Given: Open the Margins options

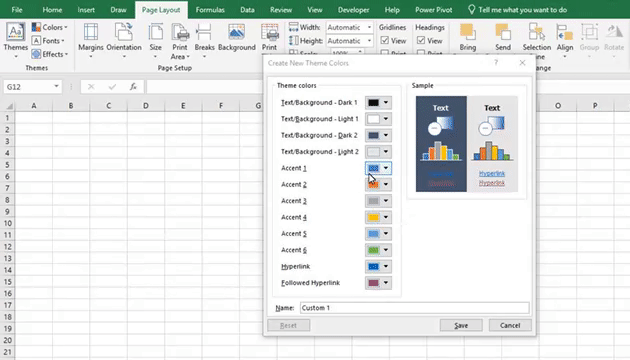Looking at the screenshot, I should pyautogui.click(x=90, y=41).
